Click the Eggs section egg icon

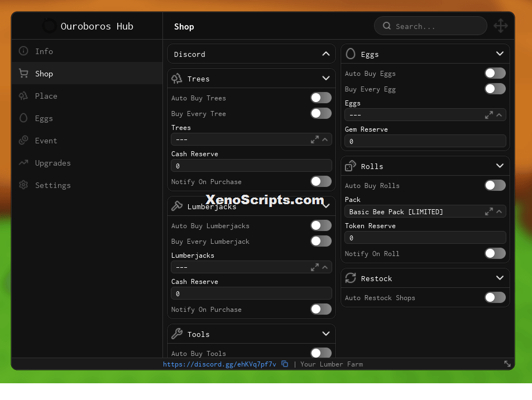click(x=351, y=54)
